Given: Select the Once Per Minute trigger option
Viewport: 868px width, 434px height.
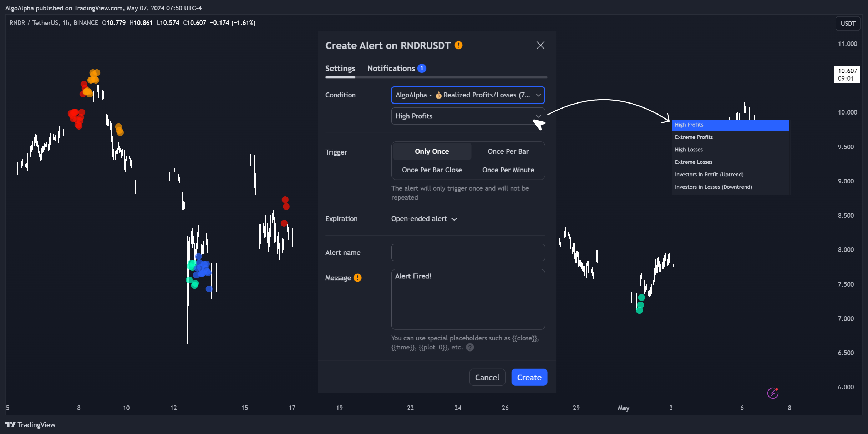Looking at the screenshot, I should (x=508, y=170).
